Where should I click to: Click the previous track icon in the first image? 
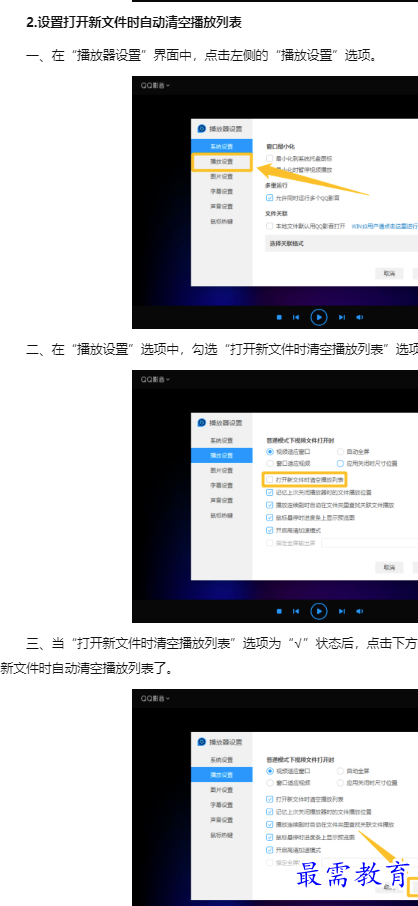coord(296,317)
